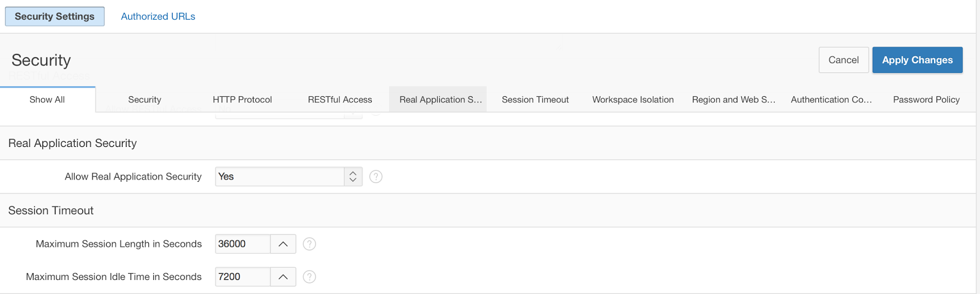The height and width of the screenshot is (294, 980).
Task: Open the Password Policy tab
Action: click(926, 99)
